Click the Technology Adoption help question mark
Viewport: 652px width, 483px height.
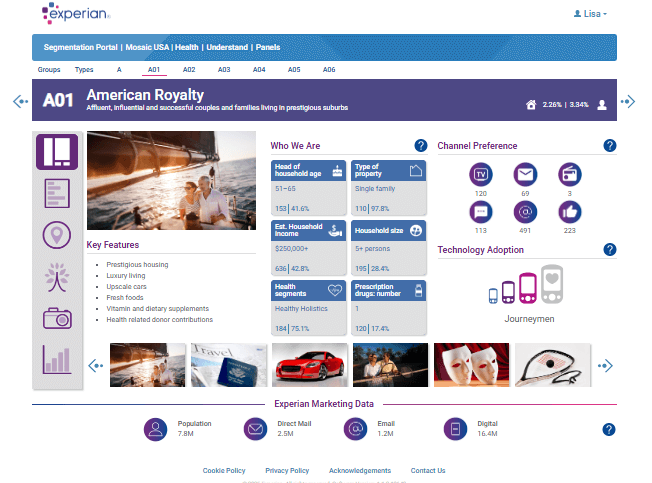pyautogui.click(x=610, y=250)
